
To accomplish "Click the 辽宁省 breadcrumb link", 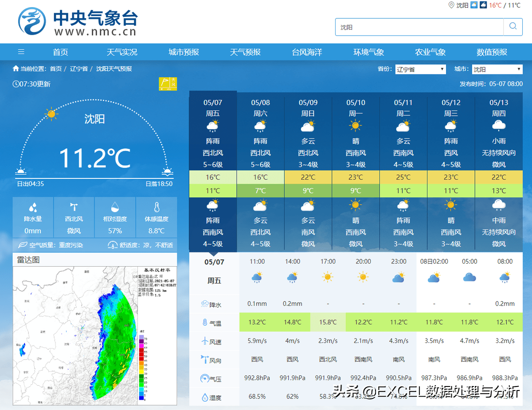I will (x=79, y=69).
